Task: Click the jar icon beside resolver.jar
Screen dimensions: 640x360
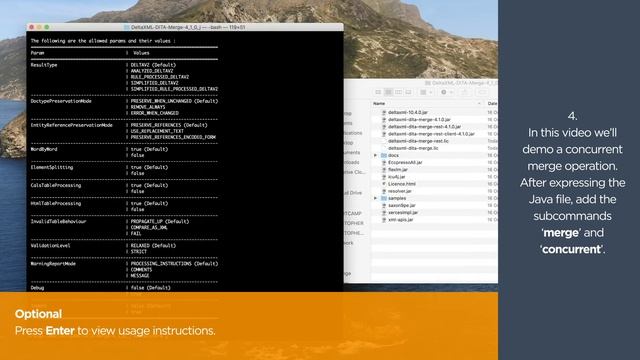Action: click(x=384, y=191)
